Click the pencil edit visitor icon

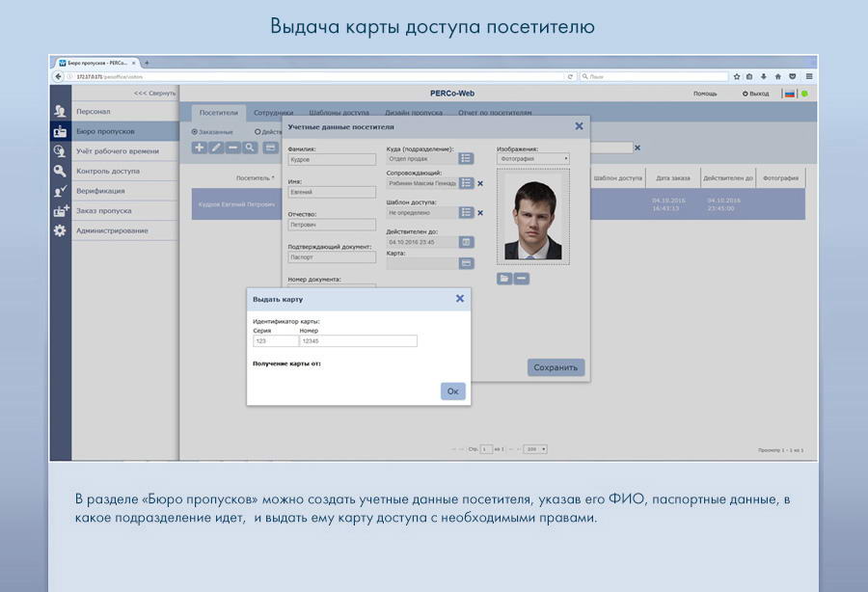(x=216, y=148)
